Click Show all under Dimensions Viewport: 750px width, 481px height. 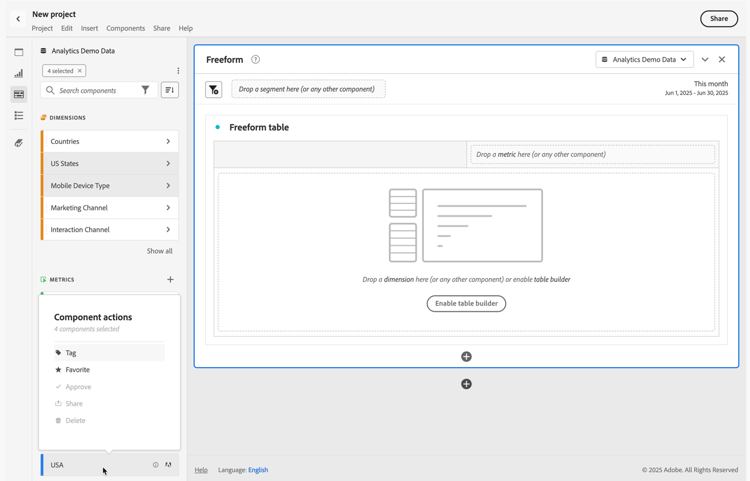click(x=160, y=251)
